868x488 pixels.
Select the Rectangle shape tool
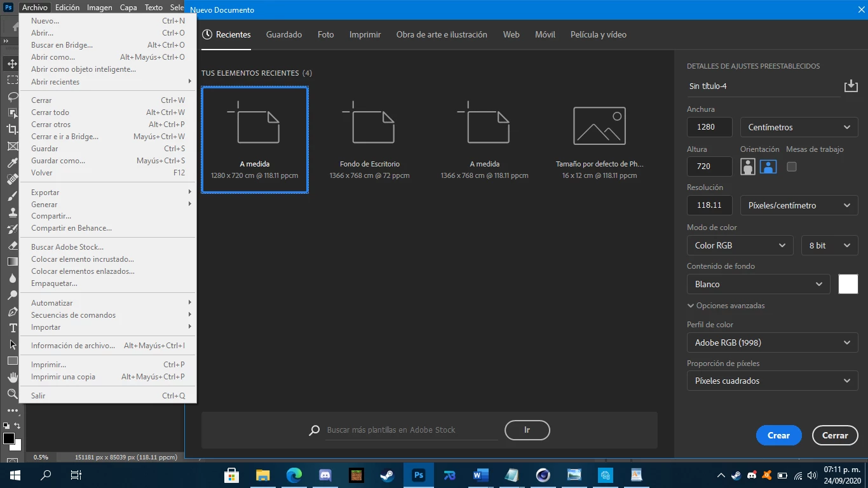pos(12,361)
